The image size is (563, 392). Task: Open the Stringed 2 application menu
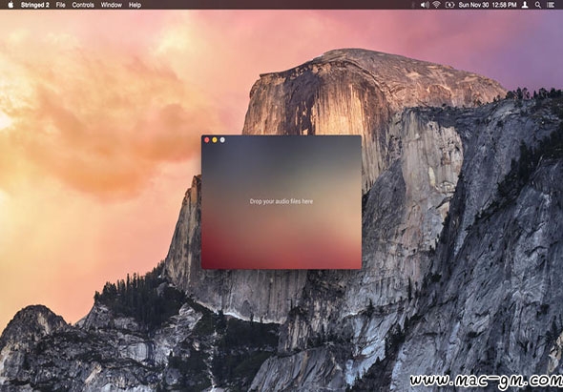tap(34, 5)
